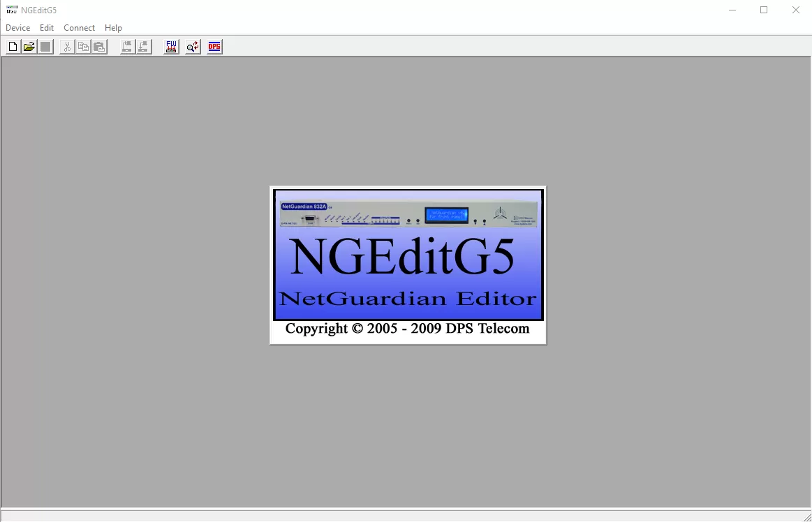Open the Help menu
Screen dimensions: 812x522
(113, 28)
